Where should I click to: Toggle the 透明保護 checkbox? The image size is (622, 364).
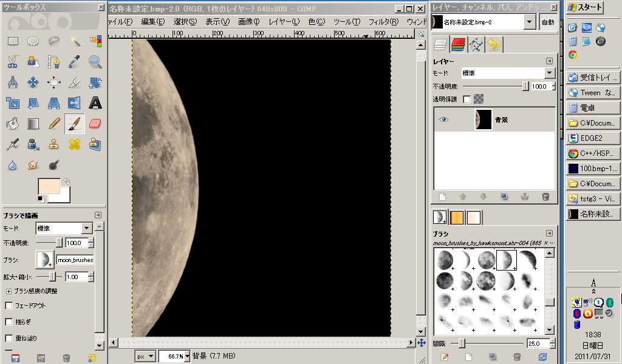466,99
